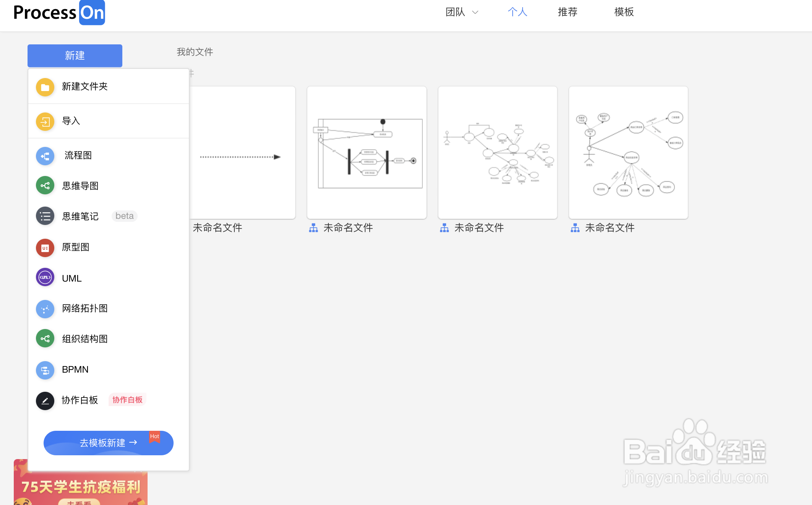This screenshot has height=505, width=812.
Task: Click the yellow new folder icon
Action: click(x=45, y=87)
